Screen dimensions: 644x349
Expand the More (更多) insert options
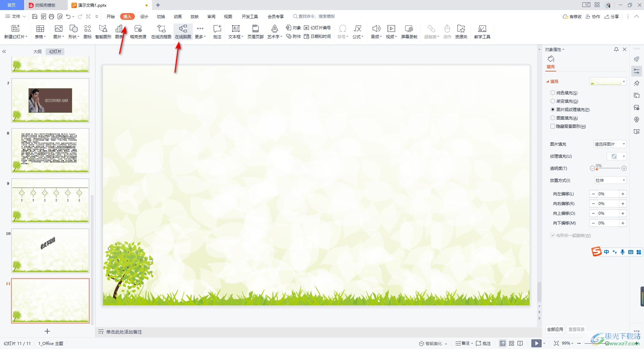(x=200, y=32)
